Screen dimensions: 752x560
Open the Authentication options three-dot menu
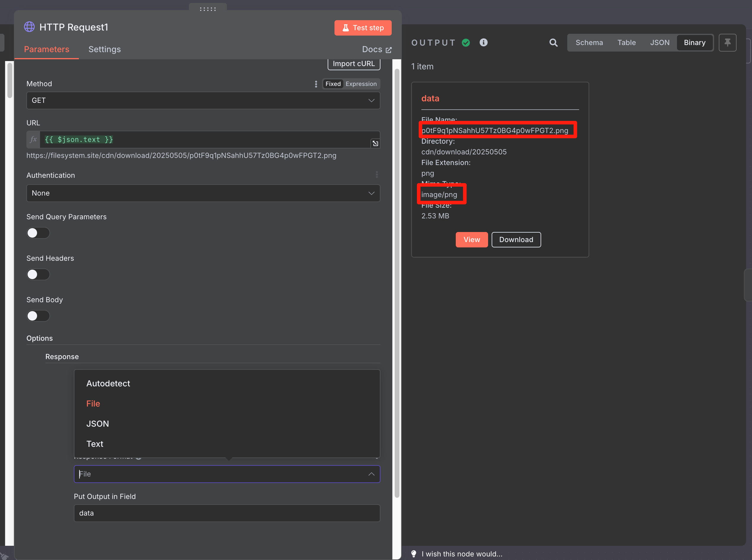[377, 175]
